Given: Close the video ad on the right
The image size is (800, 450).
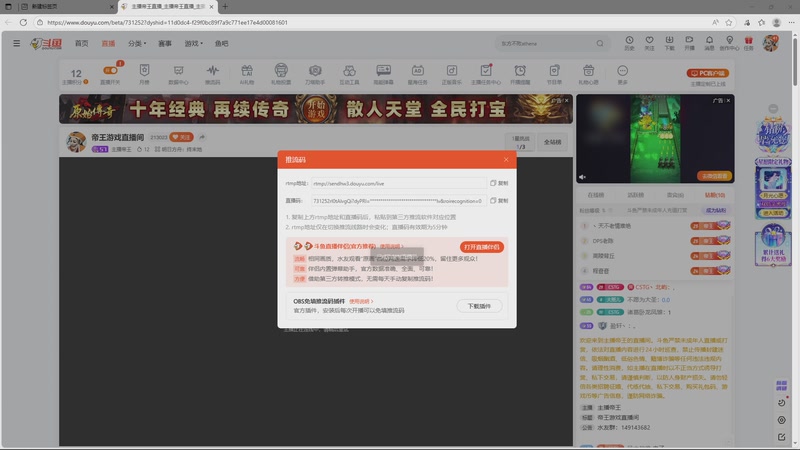Looking at the screenshot, I should coord(728,101).
